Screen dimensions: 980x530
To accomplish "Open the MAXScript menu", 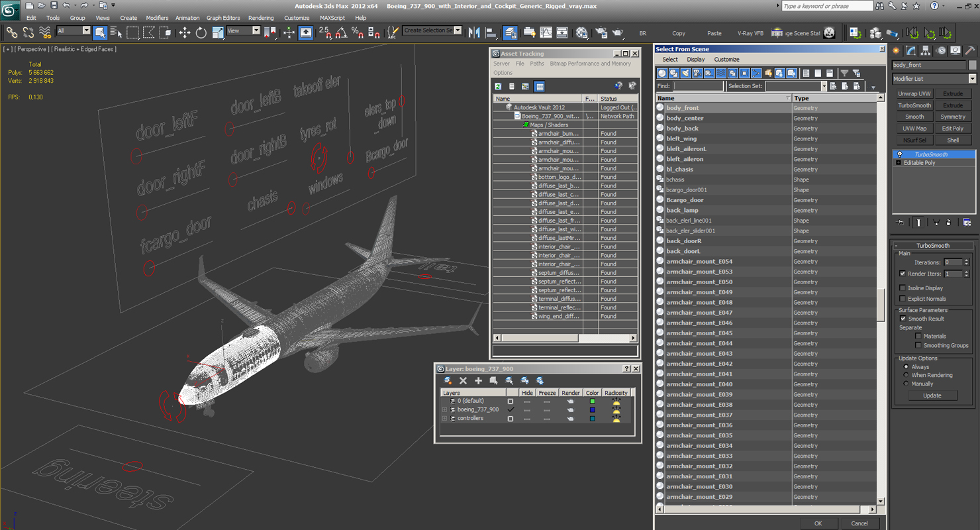I will 332,18.
